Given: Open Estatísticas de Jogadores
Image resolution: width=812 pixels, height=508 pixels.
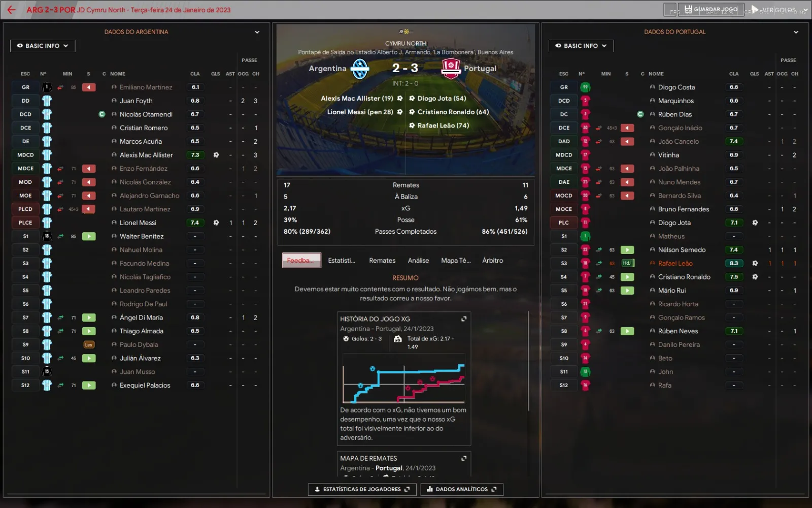Looking at the screenshot, I should 362,489.
